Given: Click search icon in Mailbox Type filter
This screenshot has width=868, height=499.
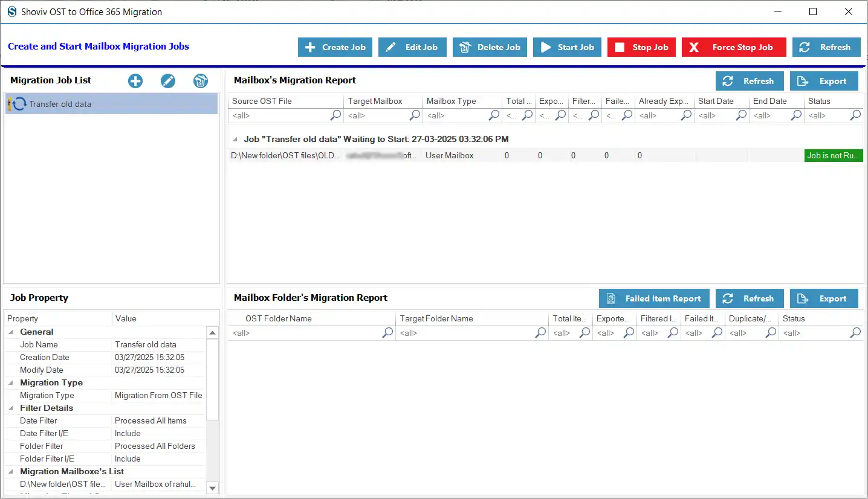Looking at the screenshot, I should (x=494, y=115).
